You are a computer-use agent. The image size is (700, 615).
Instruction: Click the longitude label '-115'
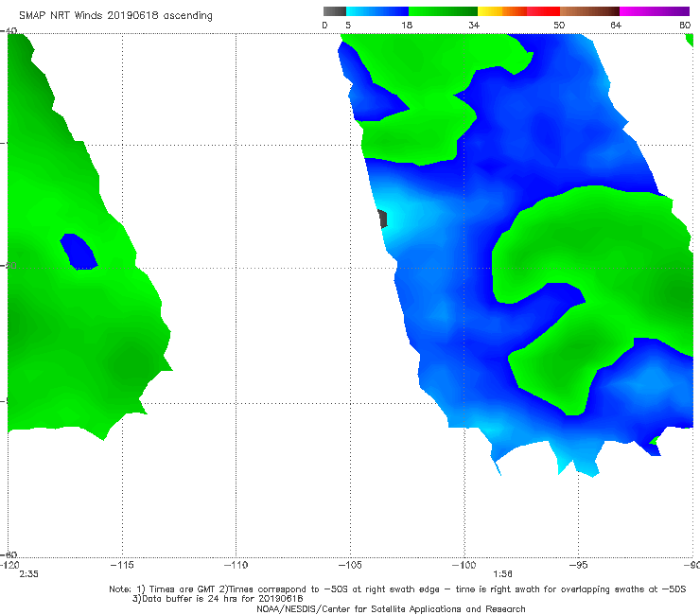coord(122,565)
